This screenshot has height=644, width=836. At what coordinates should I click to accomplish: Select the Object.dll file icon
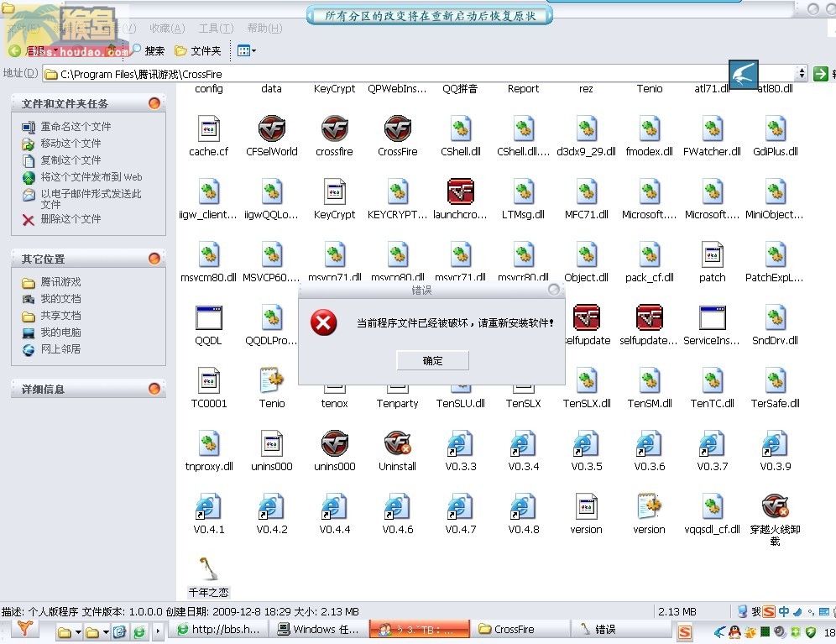coord(587,254)
